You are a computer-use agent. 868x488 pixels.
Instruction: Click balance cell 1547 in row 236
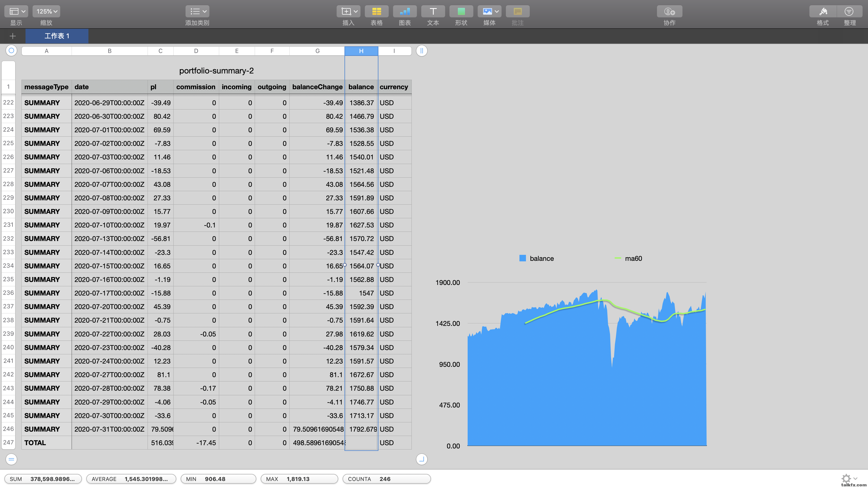click(x=361, y=293)
